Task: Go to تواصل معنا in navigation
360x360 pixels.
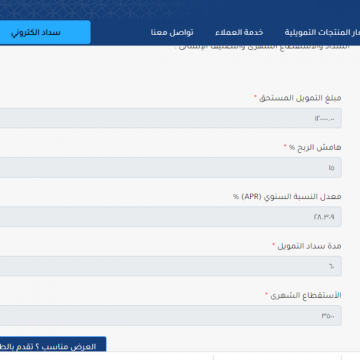Action: coord(172,32)
